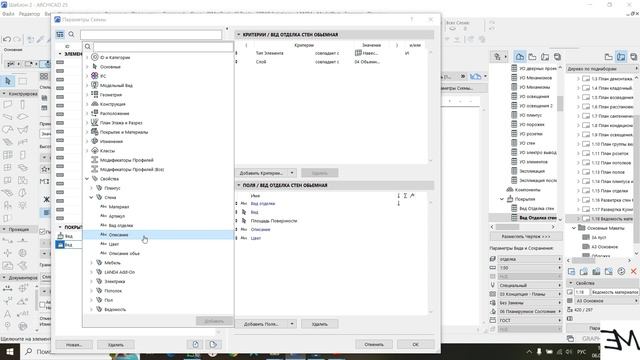Viewport: 640px width, 360px height.
Task: Switch to tree view in scheme list
Action: 60,35
